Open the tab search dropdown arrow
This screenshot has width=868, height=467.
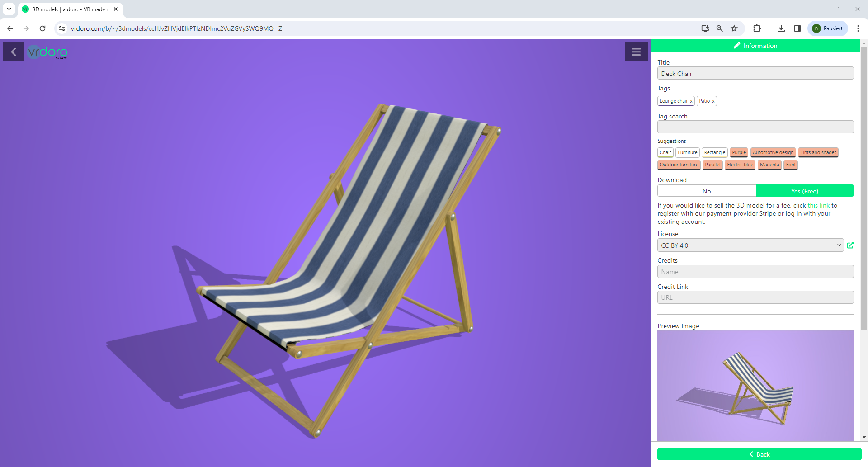coord(9,9)
